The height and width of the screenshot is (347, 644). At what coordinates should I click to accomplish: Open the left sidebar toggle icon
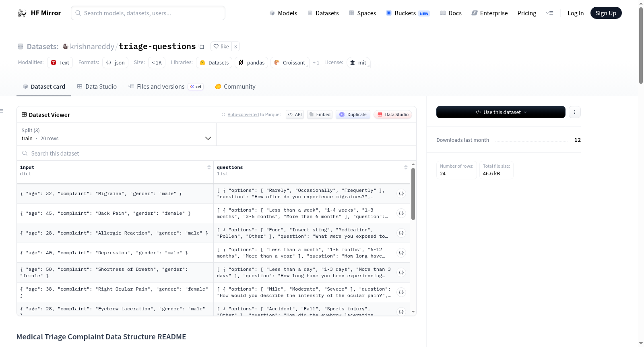2,111
